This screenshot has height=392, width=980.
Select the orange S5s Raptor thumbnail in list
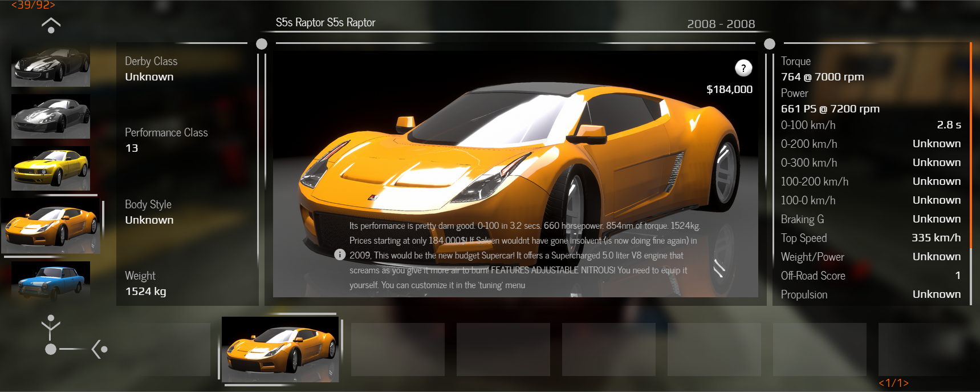(x=51, y=226)
